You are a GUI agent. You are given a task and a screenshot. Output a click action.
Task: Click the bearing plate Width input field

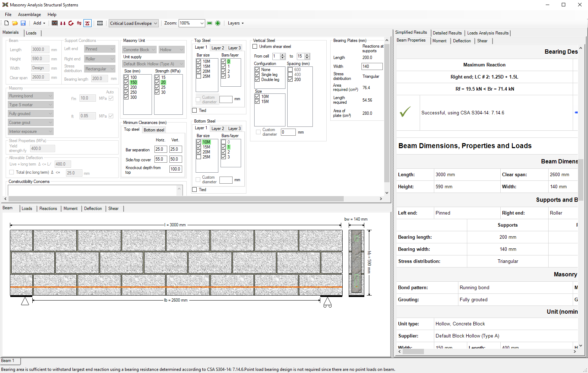tap(372, 66)
